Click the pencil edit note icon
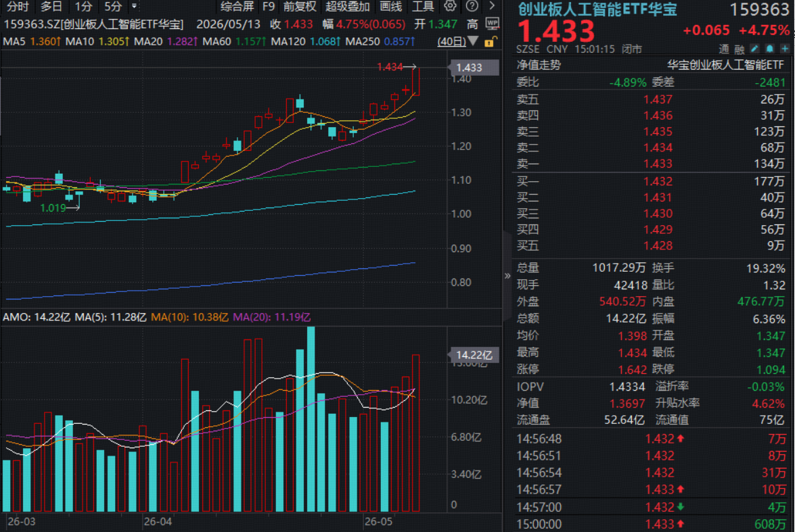Image resolution: width=795 pixels, height=532 pixels. pyautogui.click(x=754, y=49)
